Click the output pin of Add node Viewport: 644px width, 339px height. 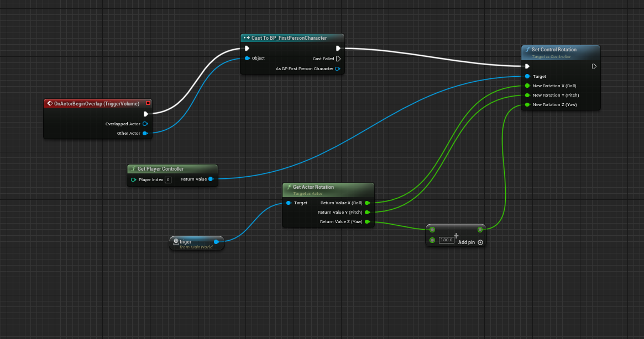pyautogui.click(x=480, y=230)
